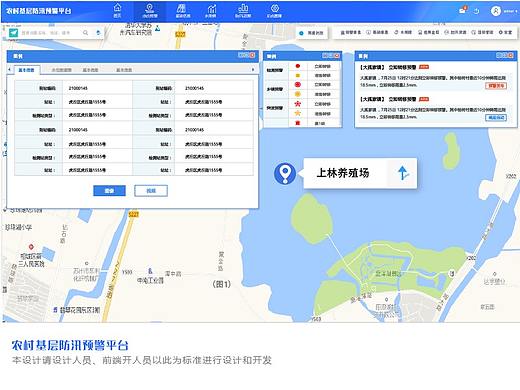The image size is (520, 390).
Task: Click the red star legend symbol
Action: pos(298,104)
